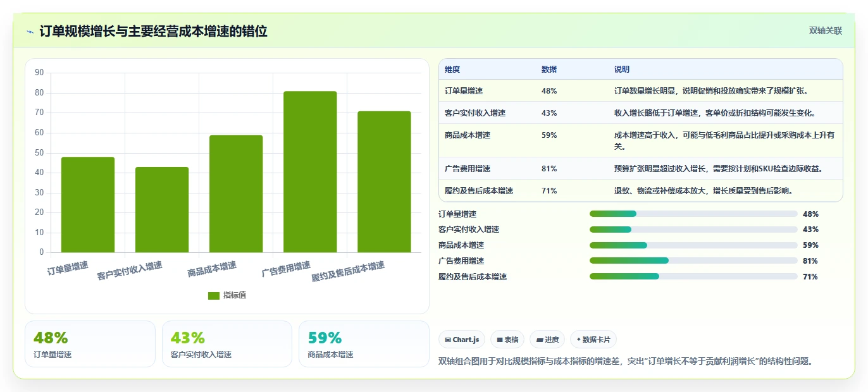This screenshot has width=868, height=392.
Task: Click the description starting 收入增长略低于订单增速
Action: click(x=715, y=113)
